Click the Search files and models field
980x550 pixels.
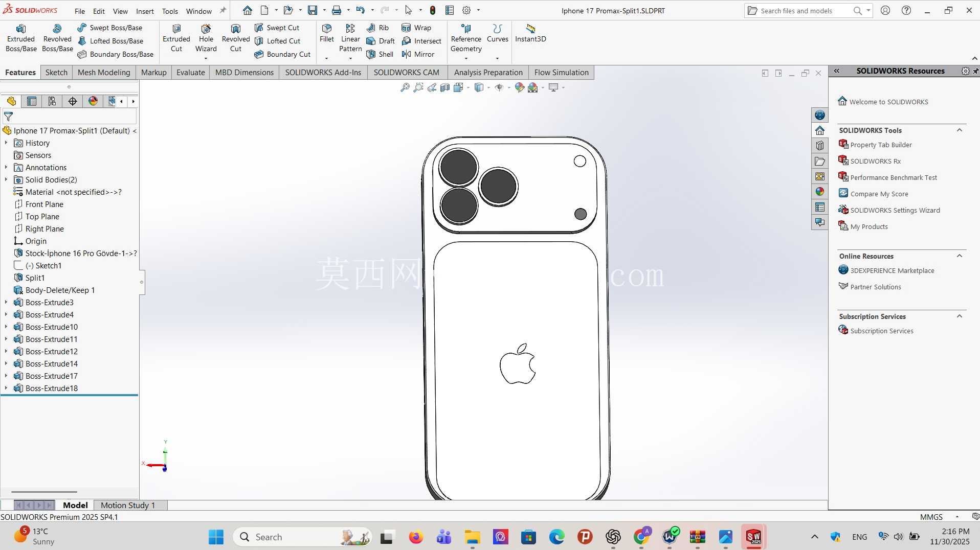[804, 11]
